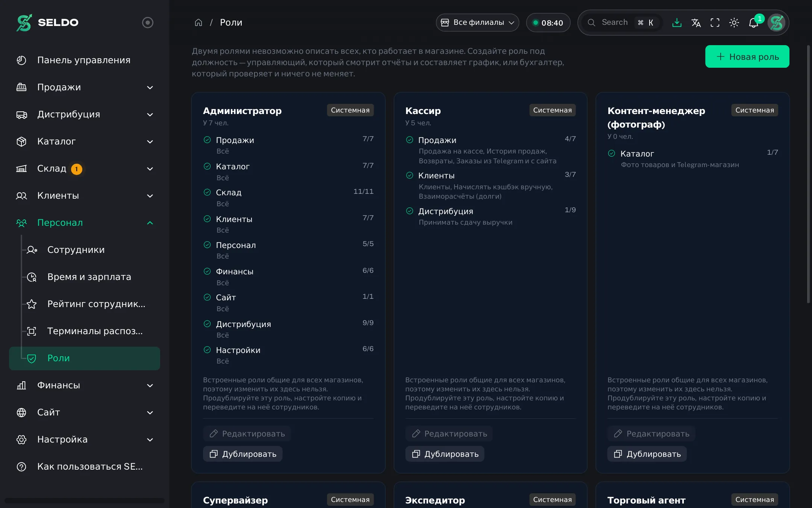Open the Все филиалы branch dropdown
Viewport: 812px width, 508px height.
[x=477, y=23]
